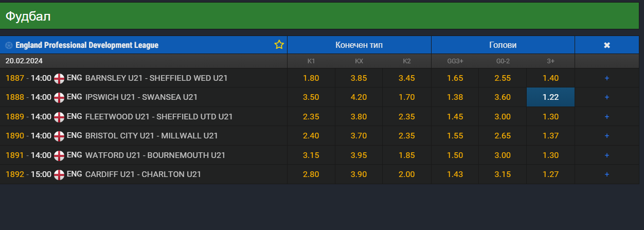Click the Голови column header
The image size is (644, 230).
tap(503, 45)
